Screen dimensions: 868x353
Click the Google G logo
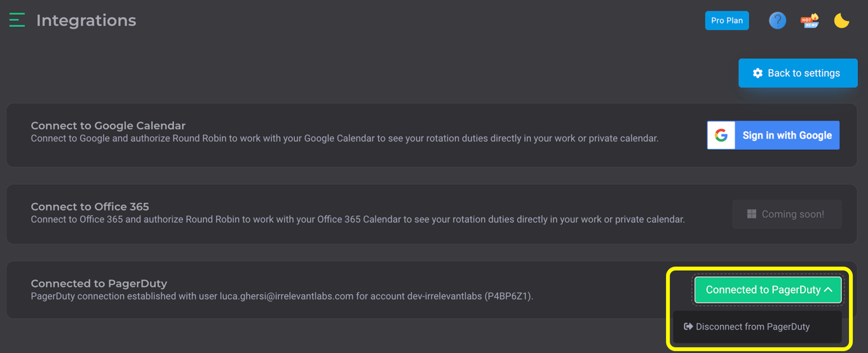coord(721,135)
